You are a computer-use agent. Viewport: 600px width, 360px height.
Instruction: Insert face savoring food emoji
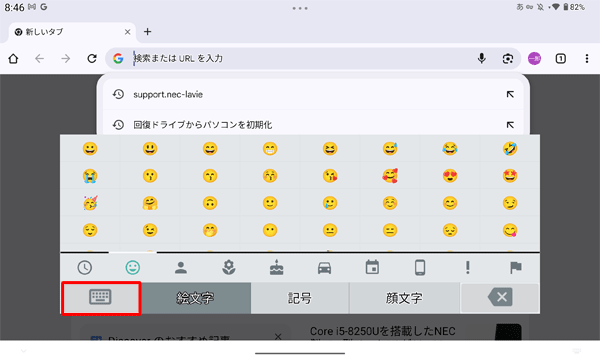(x=510, y=230)
